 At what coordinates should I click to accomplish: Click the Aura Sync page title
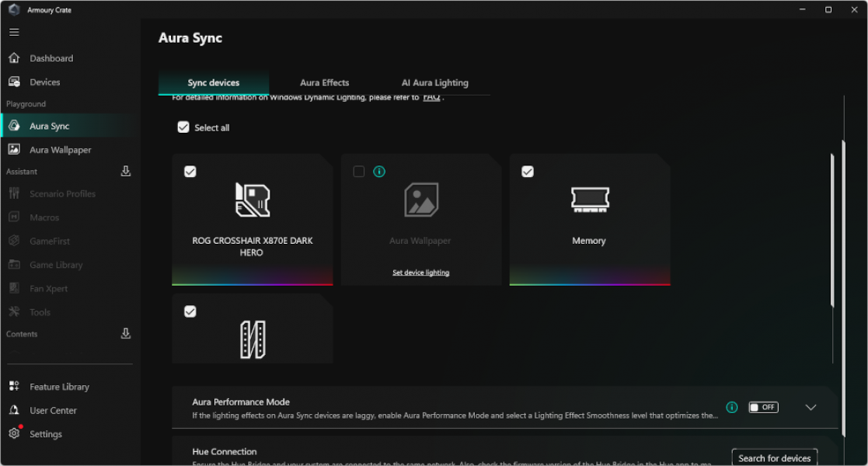pos(190,38)
